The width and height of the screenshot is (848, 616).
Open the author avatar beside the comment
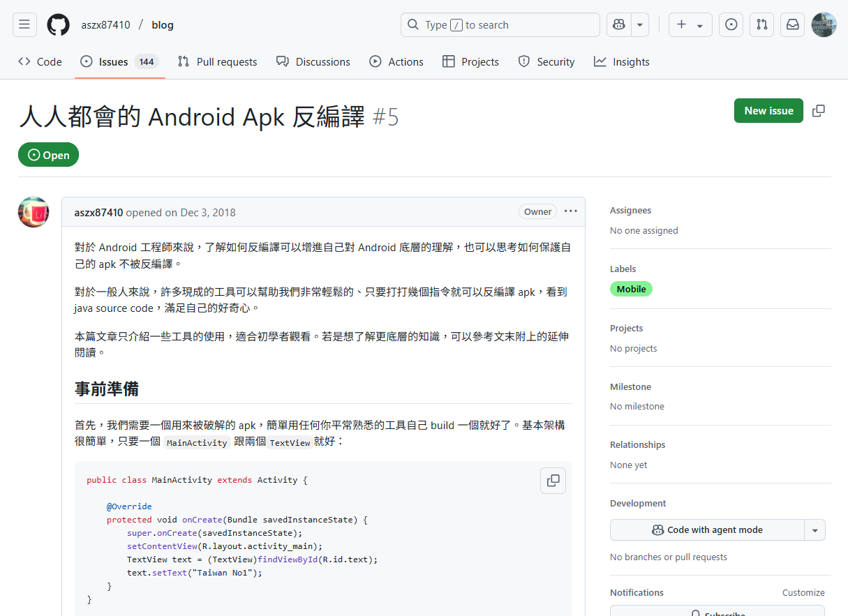tap(33, 212)
